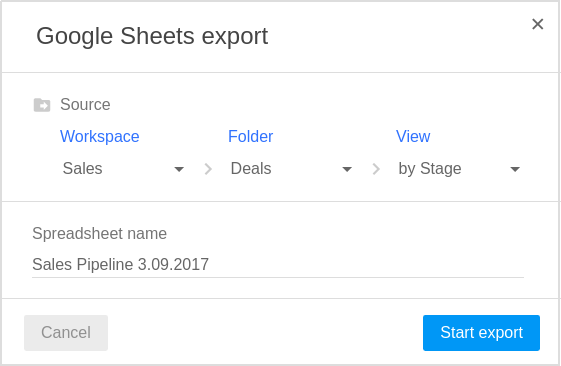Viewport: 561px width, 366px height.
Task: Click the View column label
Action: (413, 136)
